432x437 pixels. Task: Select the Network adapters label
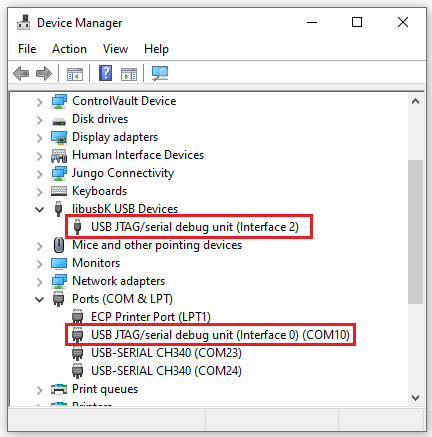[x=118, y=281]
